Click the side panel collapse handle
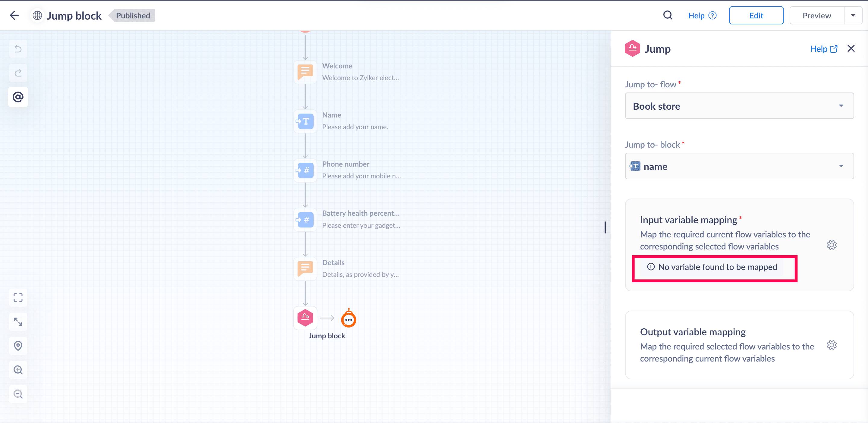Viewport: 868px width, 423px height. [605, 227]
